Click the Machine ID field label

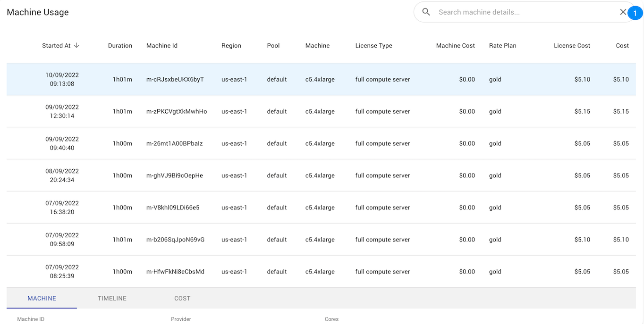point(31,319)
